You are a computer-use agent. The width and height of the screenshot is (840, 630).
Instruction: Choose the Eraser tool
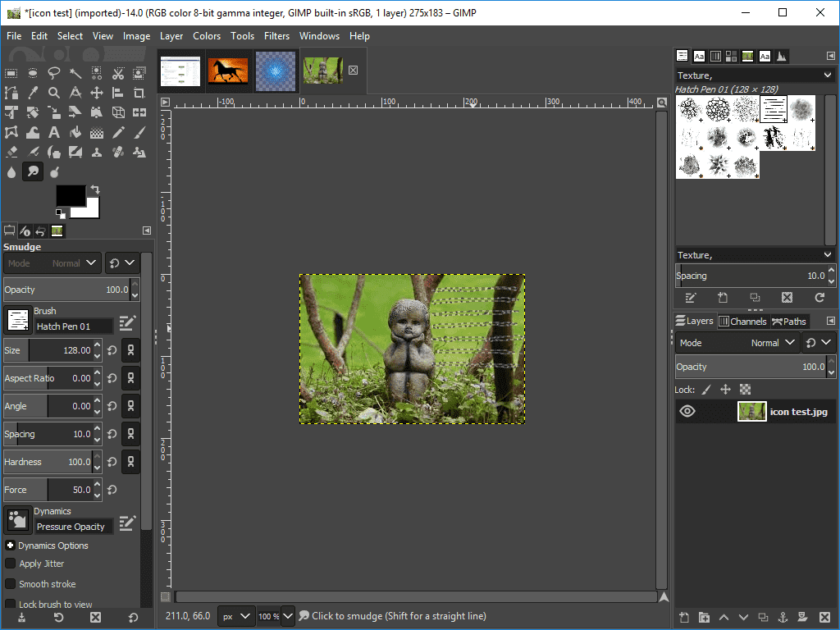pyautogui.click(x=11, y=152)
